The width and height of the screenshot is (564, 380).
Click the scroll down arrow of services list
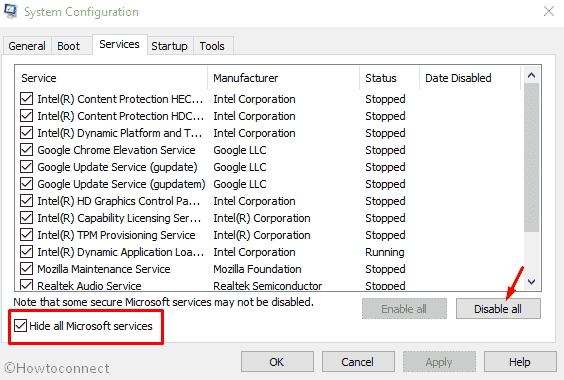click(x=531, y=281)
